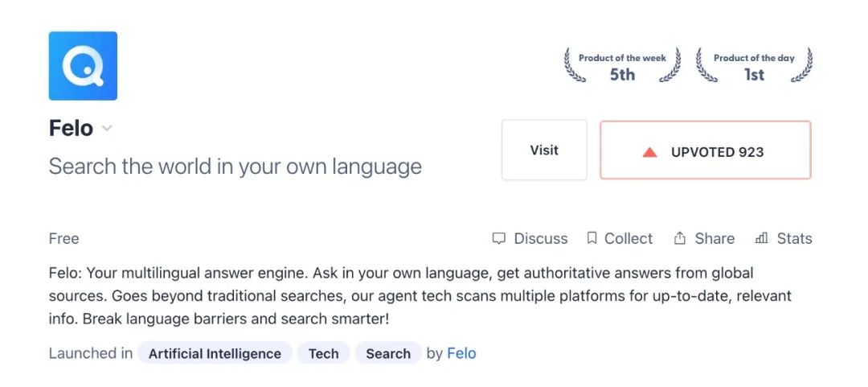
Task: Click the Felo app logo thumbnail
Action: (x=83, y=66)
